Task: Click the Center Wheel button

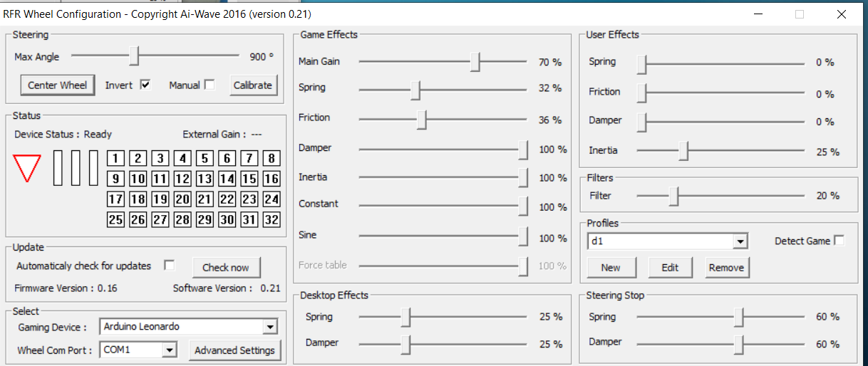Action: [58, 85]
